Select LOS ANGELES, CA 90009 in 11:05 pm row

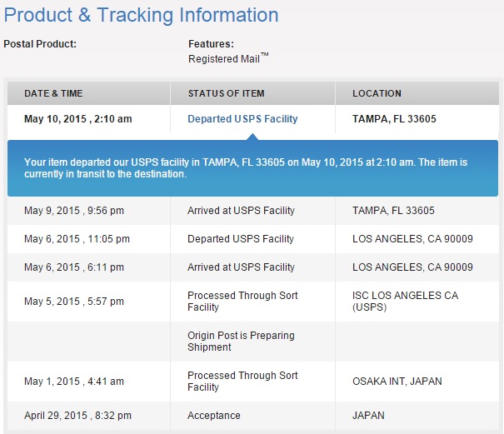pyautogui.click(x=412, y=239)
